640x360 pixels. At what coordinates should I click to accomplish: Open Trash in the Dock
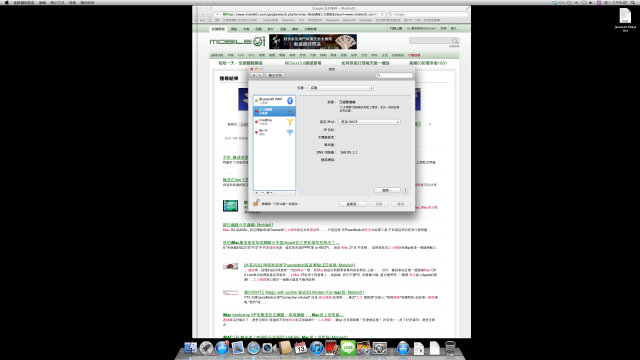click(450, 348)
